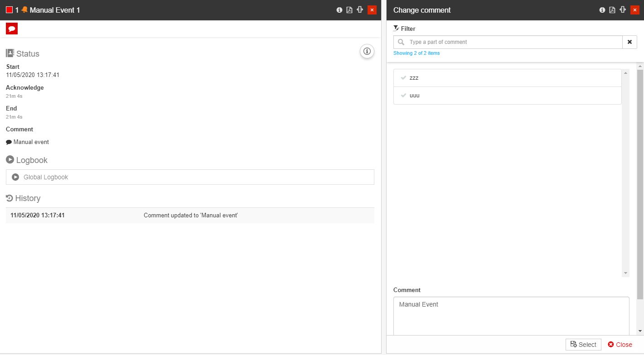Image resolution: width=644 pixels, height=355 pixels.
Task: Click the red Close link
Action: [620, 345]
